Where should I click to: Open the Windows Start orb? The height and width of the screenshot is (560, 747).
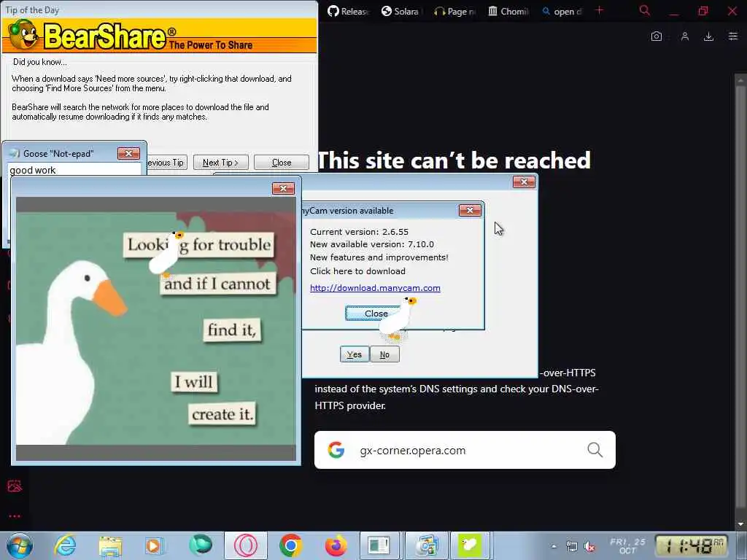tap(20, 545)
